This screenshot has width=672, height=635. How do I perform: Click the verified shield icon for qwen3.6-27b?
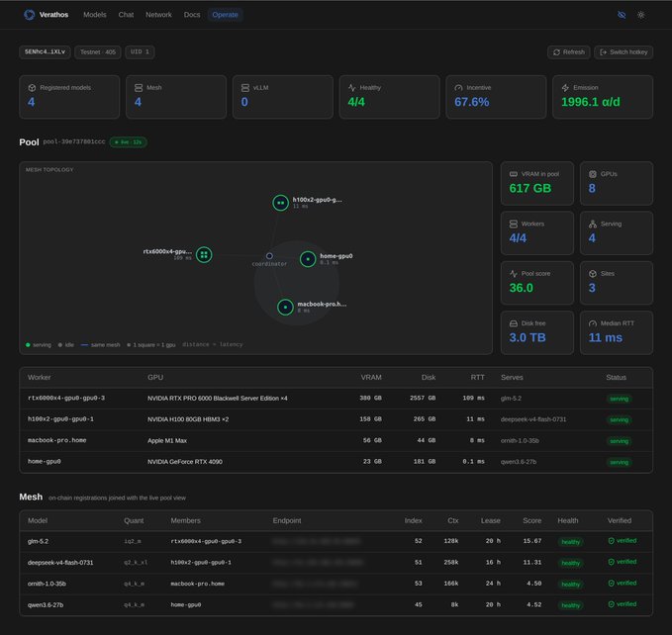click(612, 604)
